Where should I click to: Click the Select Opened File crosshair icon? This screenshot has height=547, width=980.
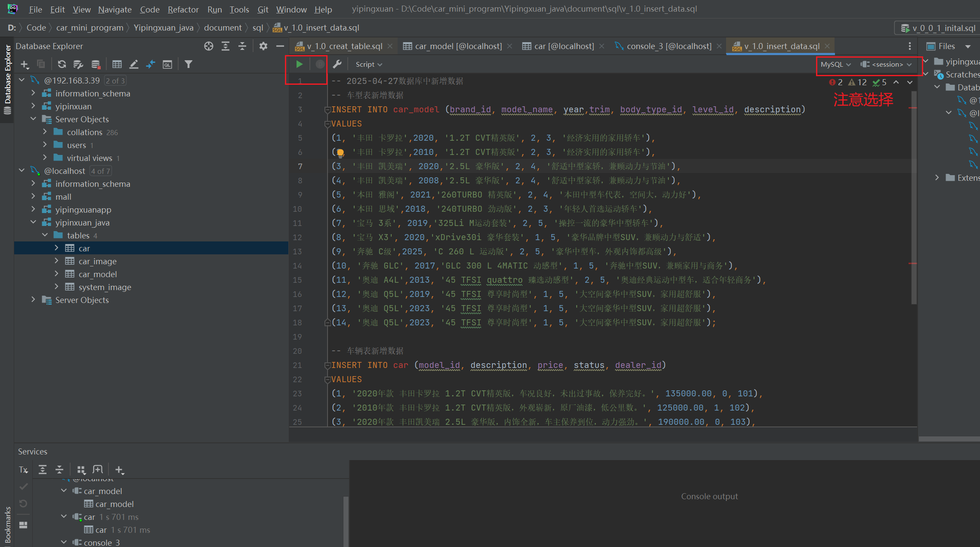[209, 46]
